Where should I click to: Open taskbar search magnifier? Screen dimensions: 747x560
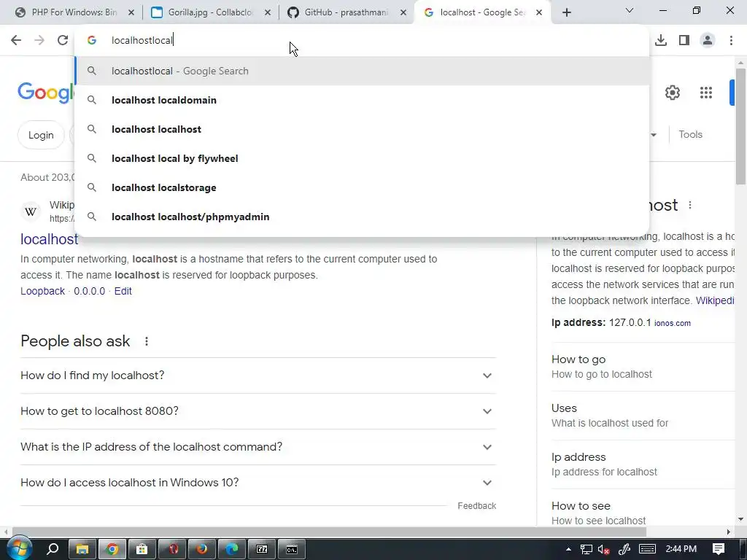53,549
